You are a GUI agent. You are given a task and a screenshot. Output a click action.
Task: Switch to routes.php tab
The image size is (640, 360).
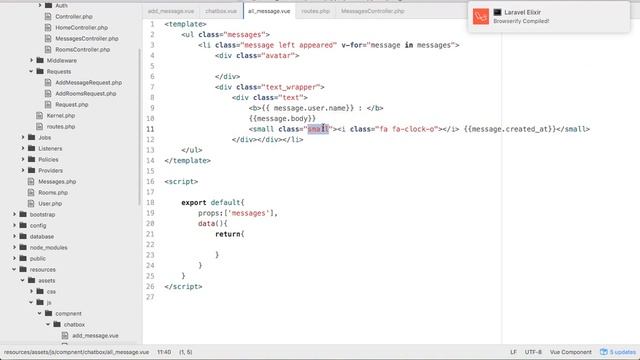pyautogui.click(x=316, y=11)
